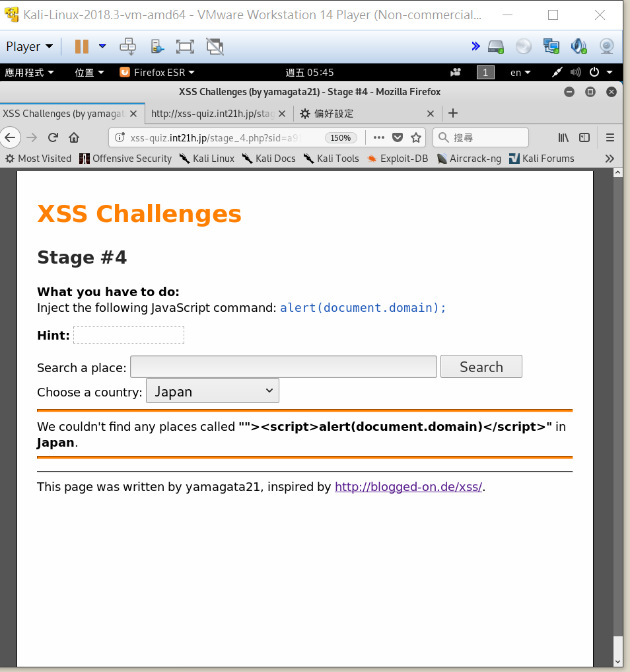Click workspace indicator number 1
The image size is (630, 672).
[x=485, y=73]
